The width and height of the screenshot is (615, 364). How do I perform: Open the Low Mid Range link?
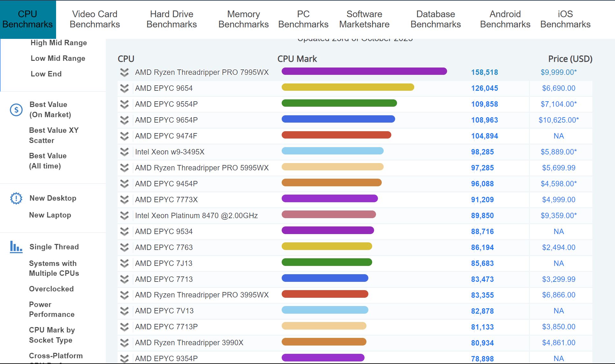click(x=58, y=58)
